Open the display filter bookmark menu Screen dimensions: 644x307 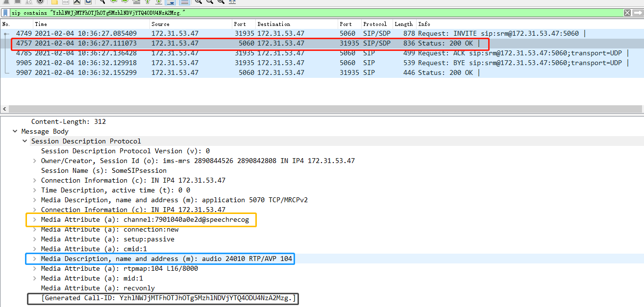point(5,13)
